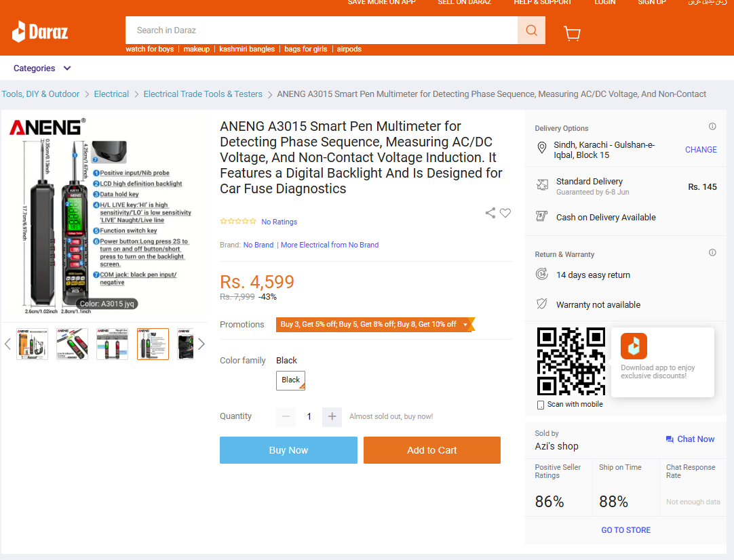
Task: Open the shopping cart icon
Action: click(x=572, y=33)
